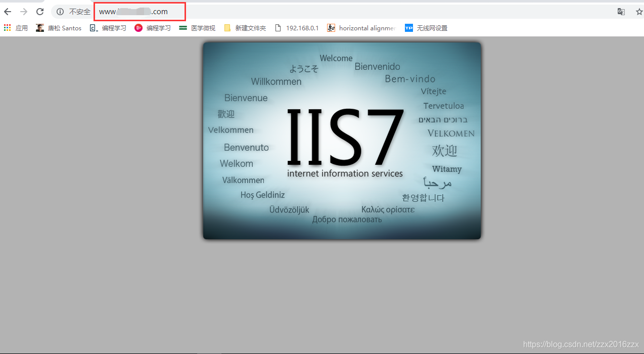
Task: Reload the page with the refresh icon
Action: pyautogui.click(x=40, y=12)
